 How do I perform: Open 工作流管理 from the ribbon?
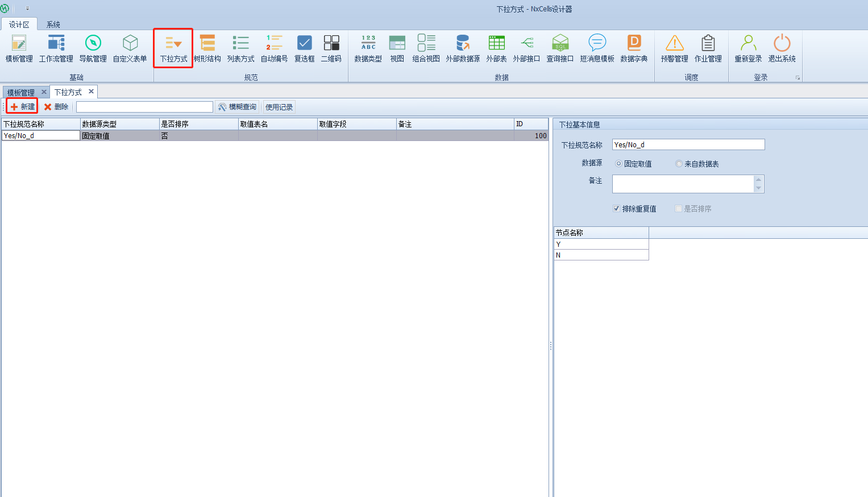(56, 48)
